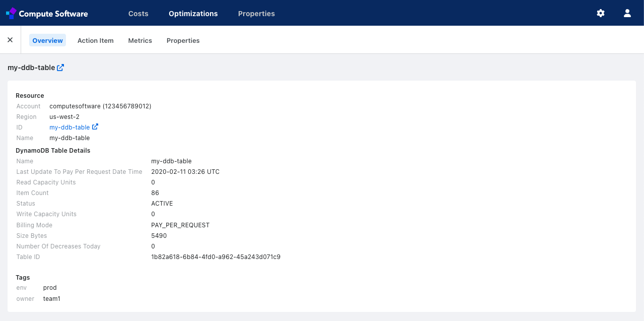Select billing mode PAY_PER_REQUEST value

point(180,225)
